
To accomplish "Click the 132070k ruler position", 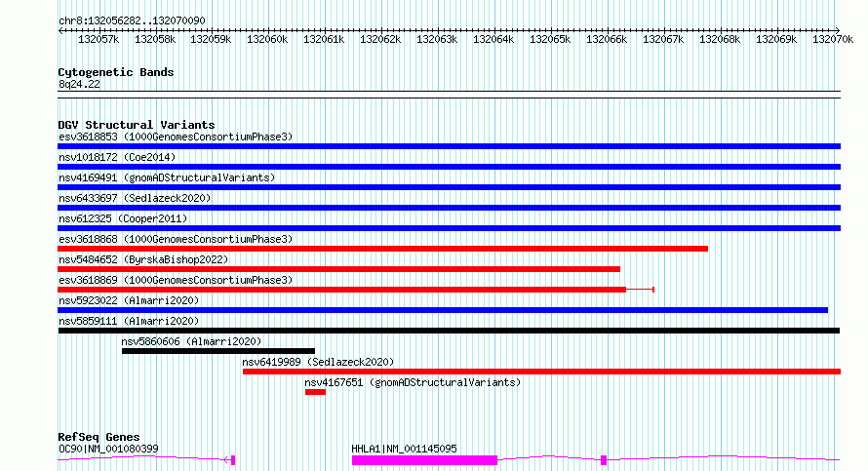I will 833,39.
